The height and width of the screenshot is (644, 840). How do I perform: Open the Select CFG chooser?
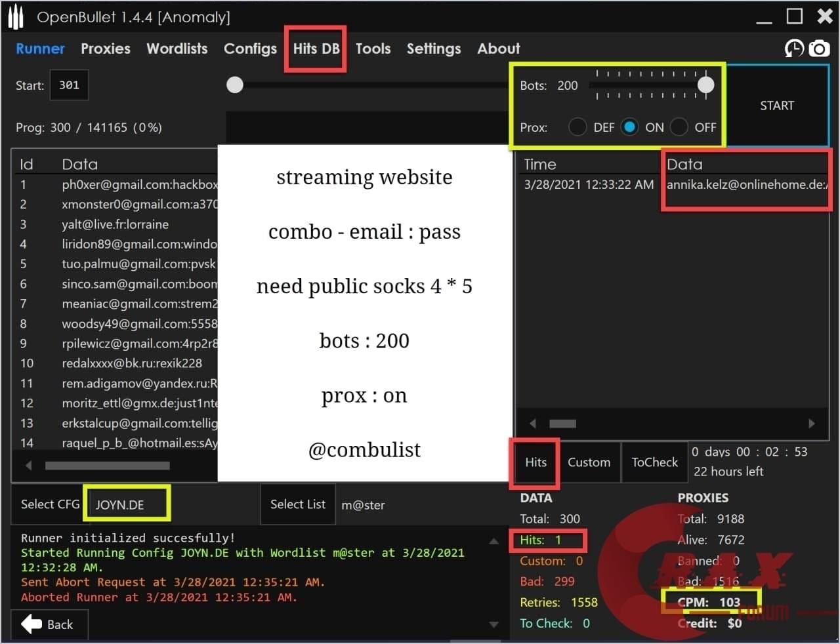click(x=49, y=504)
